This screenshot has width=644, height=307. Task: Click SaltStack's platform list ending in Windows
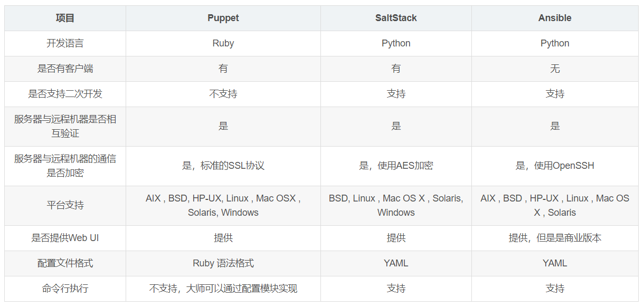396,205
